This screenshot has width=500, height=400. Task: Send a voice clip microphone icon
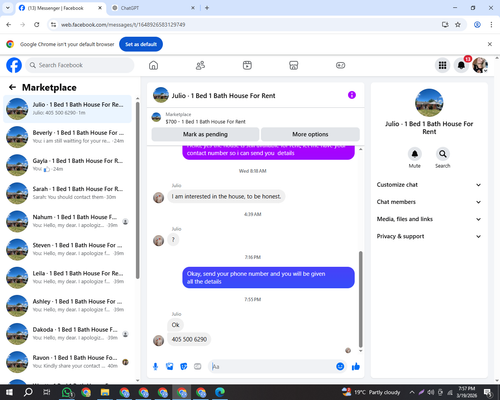[155, 367]
